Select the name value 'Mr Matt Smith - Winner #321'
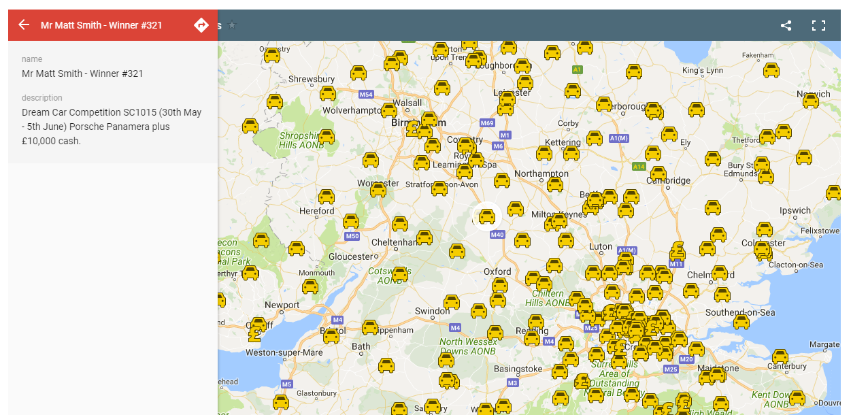The image size is (868, 415). [82, 73]
